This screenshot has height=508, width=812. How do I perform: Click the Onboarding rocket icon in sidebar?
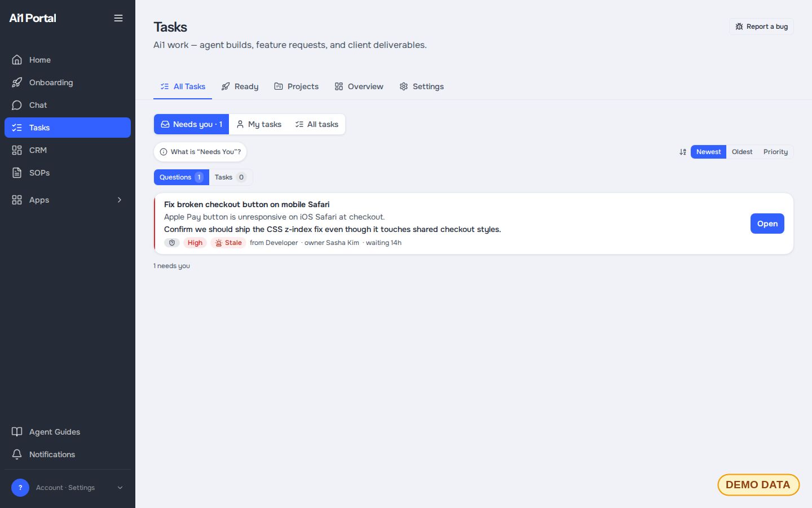point(17,82)
